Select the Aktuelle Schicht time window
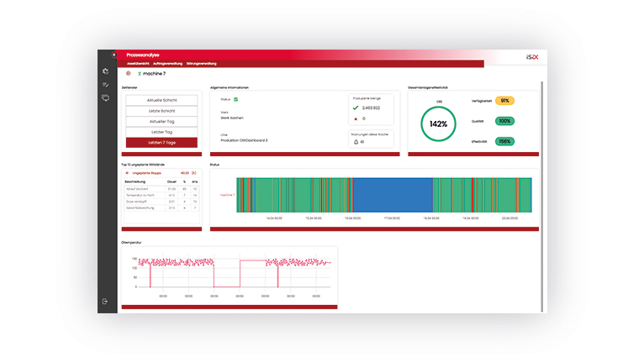The width and height of the screenshot is (644, 362). click(161, 100)
